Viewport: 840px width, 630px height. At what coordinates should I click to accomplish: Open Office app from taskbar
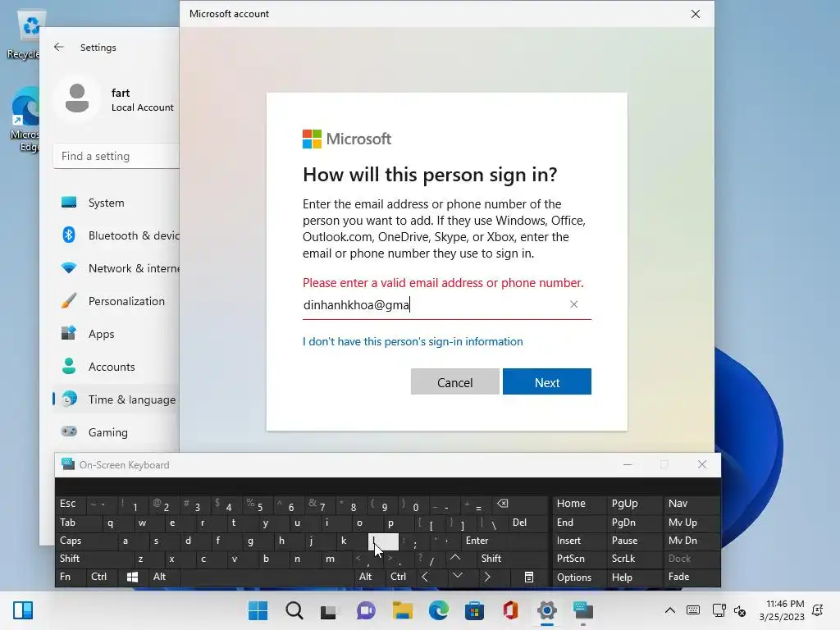click(510, 610)
